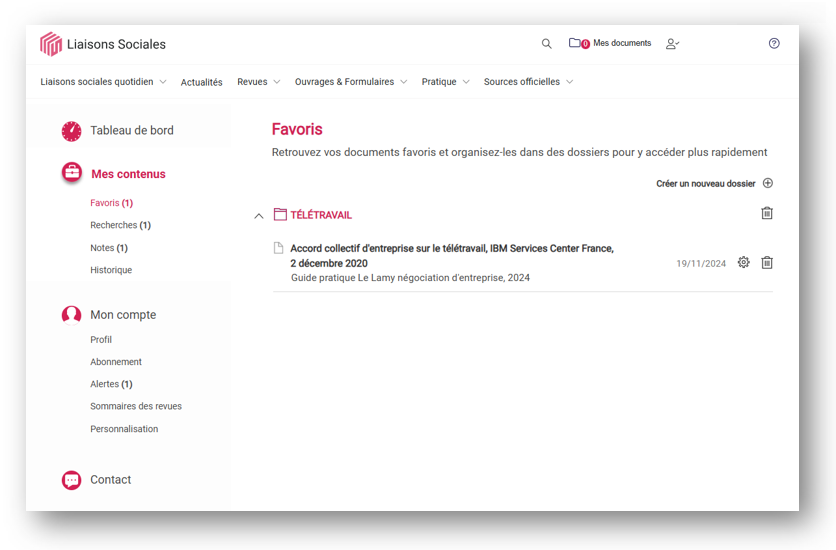
Task: Open the TÉLÉTRAVAIL folder name
Action: (x=321, y=215)
